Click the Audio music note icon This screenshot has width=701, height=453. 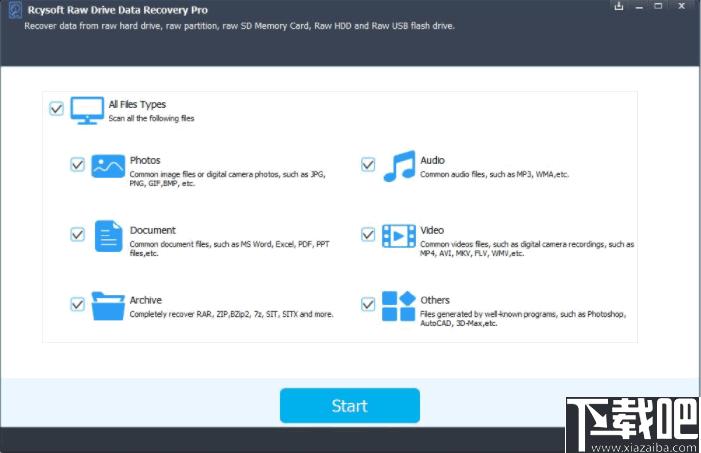[x=399, y=166]
